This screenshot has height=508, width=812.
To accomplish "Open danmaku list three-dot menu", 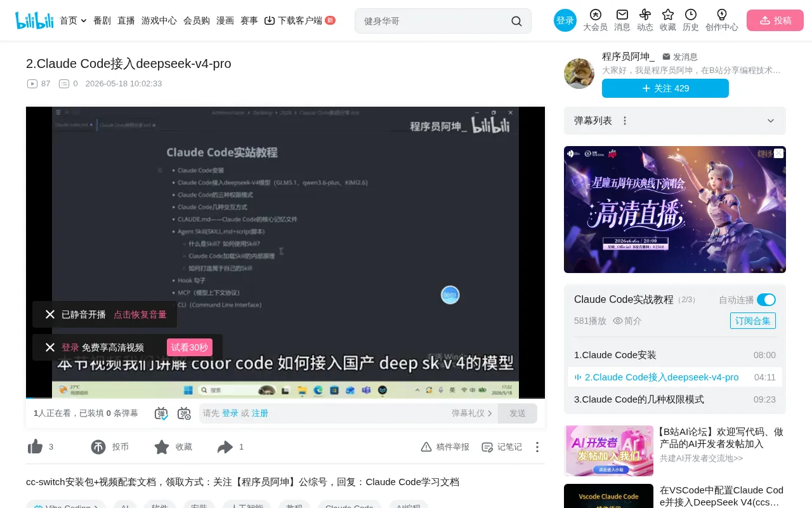I will 625,121.
